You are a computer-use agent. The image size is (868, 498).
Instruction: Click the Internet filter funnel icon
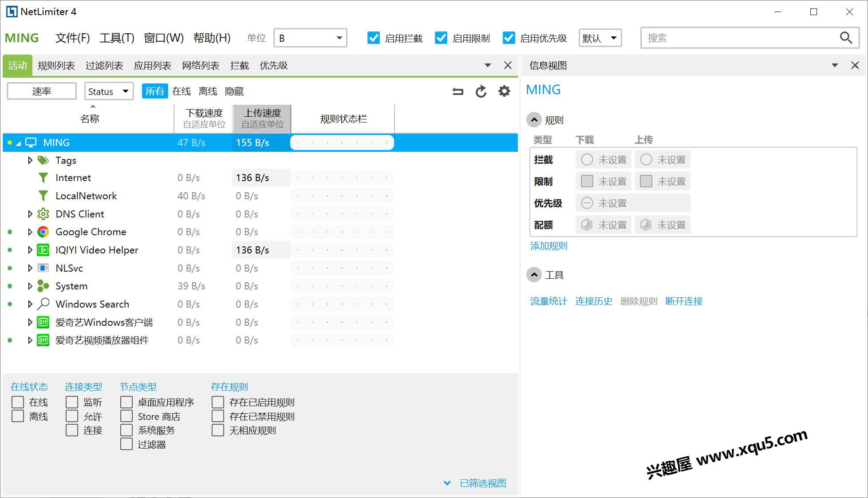click(43, 178)
